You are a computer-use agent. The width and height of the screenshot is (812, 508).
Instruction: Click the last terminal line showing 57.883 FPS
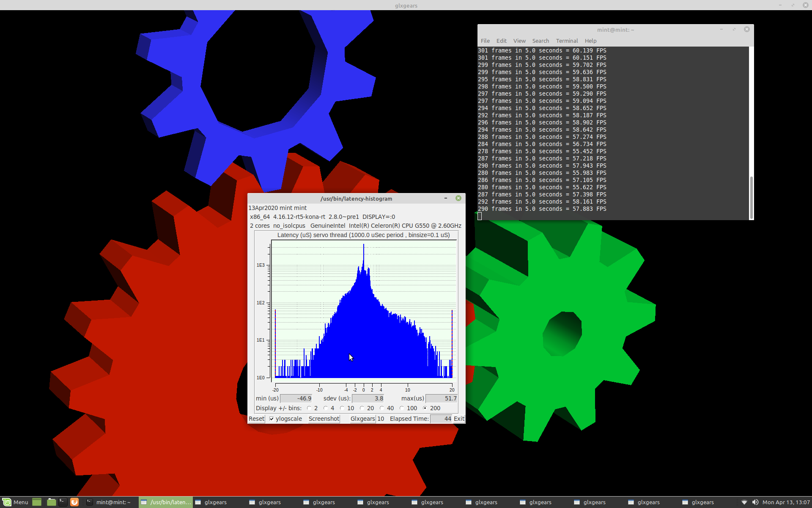point(542,209)
